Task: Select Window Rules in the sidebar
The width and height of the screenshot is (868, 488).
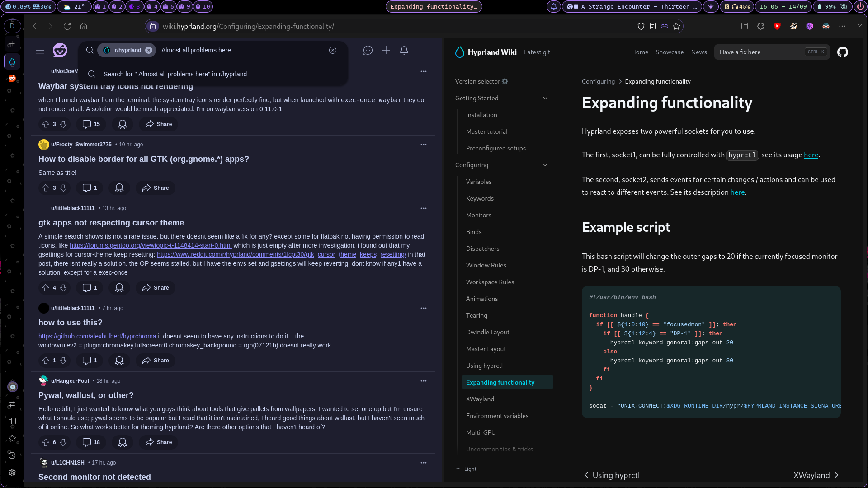Action: tap(486, 265)
